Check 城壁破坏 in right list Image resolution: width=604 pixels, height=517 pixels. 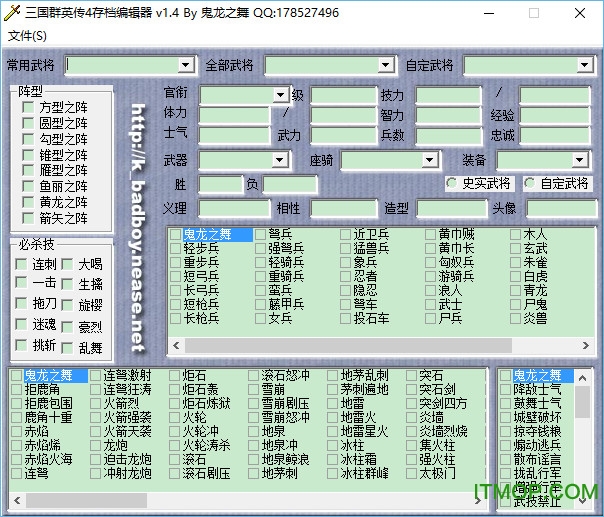click(505, 417)
